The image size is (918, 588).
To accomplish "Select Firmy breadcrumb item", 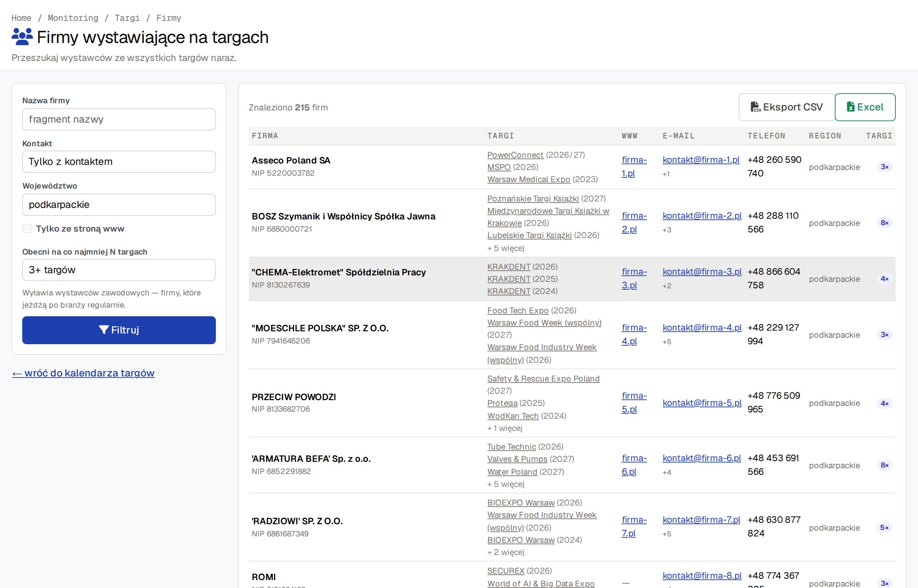I will coord(169,18).
